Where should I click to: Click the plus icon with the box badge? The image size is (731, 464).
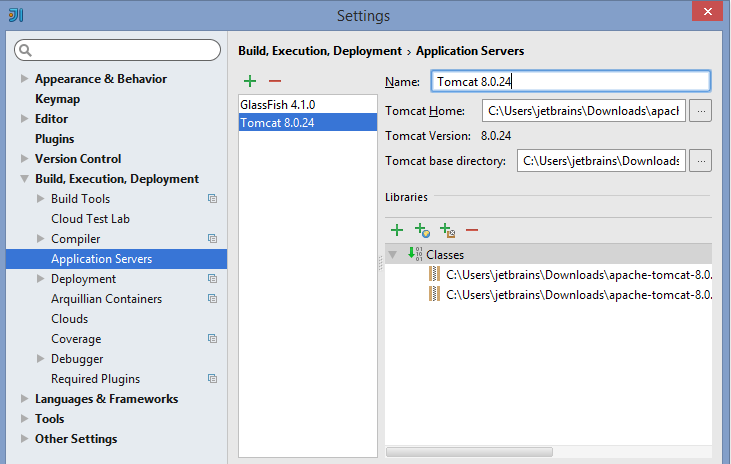448,230
